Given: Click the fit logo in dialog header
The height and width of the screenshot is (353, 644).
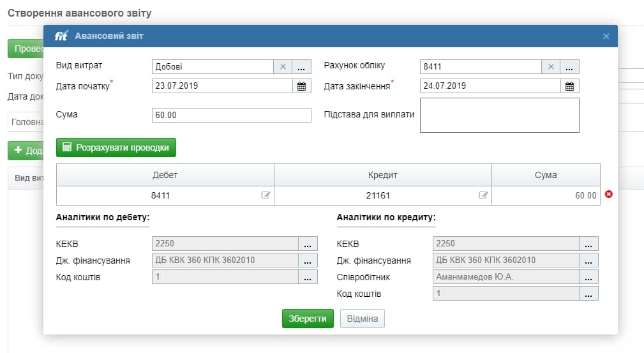Looking at the screenshot, I should pyautogui.click(x=61, y=36).
